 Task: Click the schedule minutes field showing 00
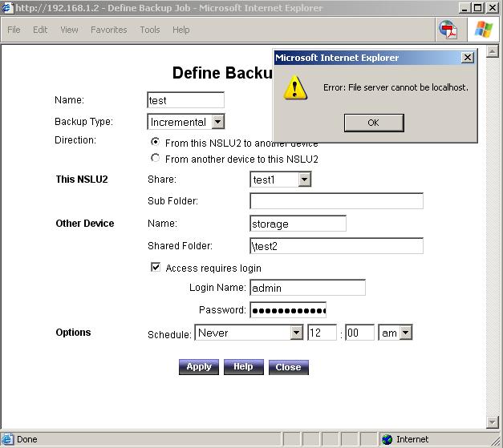359,333
